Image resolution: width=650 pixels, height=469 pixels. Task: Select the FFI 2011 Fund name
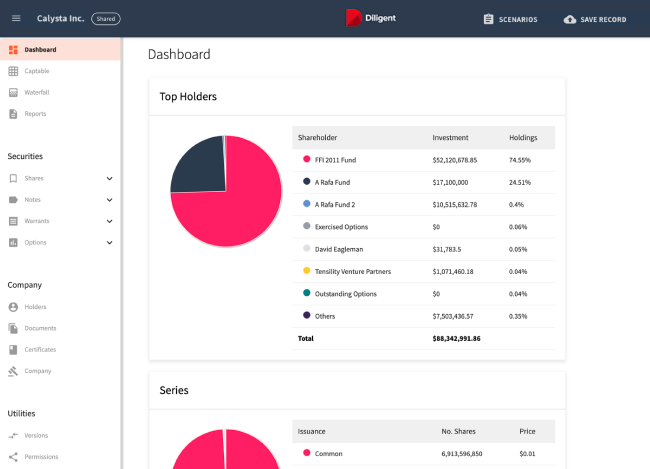click(x=335, y=160)
